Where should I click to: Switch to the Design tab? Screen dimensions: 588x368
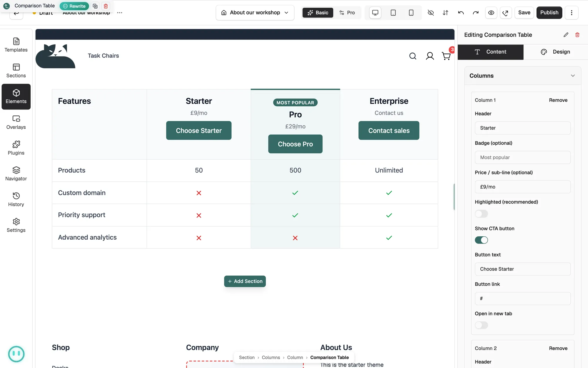click(x=555, y=52)
